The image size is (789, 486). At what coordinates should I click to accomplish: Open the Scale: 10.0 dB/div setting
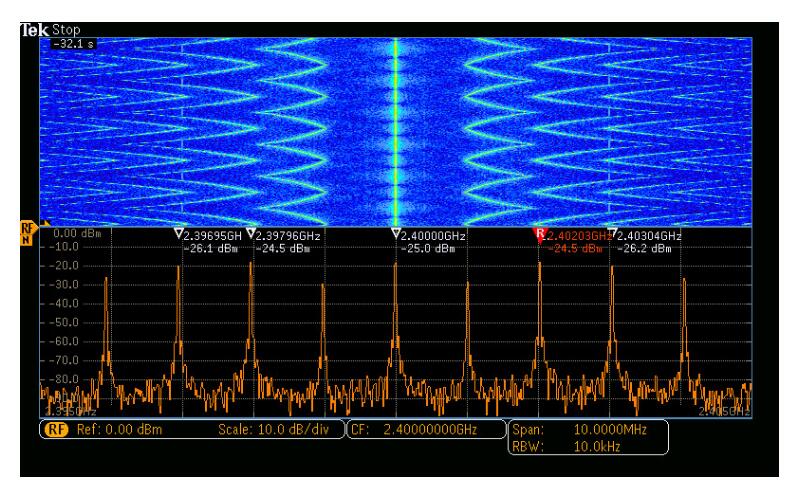(x=273, y=430)
